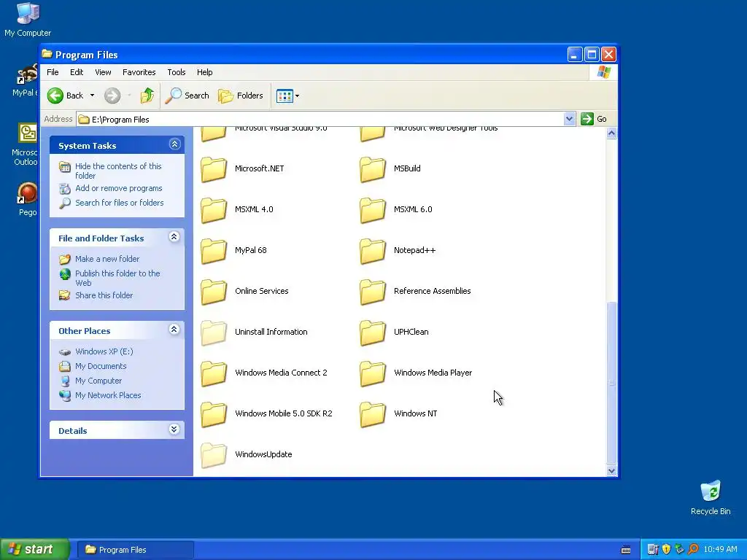The image size is (747, 560).
Task: Expand the Details panel
Action: click(174, 430)
